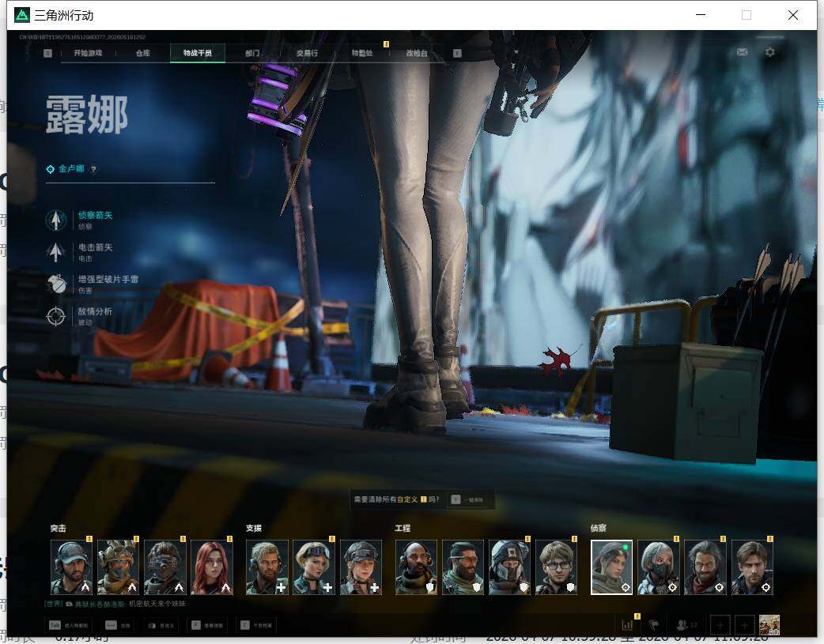This screenshot has width=824, height=644.
Task: Click the 一键清除 clear-all button
Action: point(467,499)
